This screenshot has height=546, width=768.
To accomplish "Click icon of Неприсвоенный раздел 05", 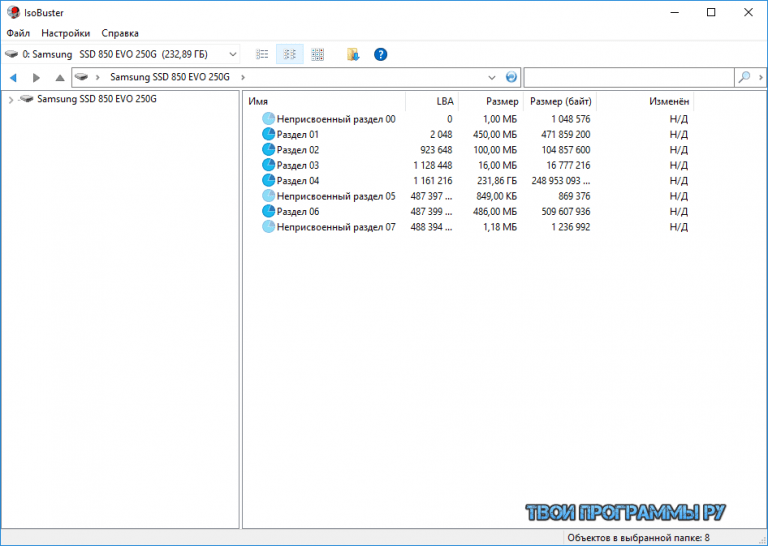I will tap(268, 196).
